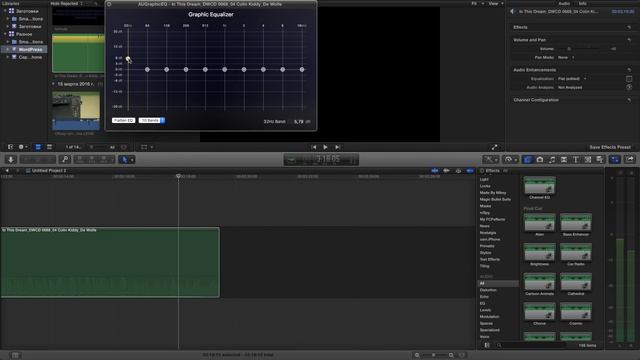This screenshot has height=360, width=640.
Task: Switch to the Info inspector tab
Action: click(582, 3)
